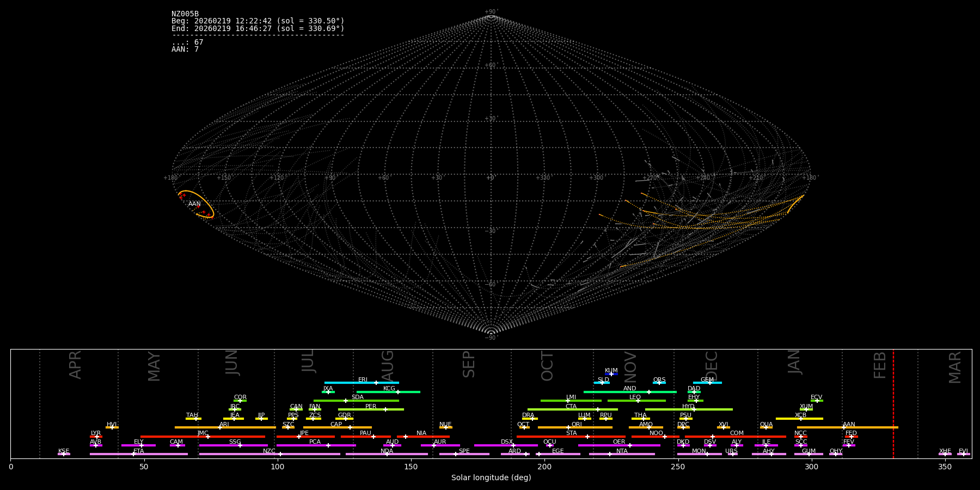The height and width of the screenshot is (490, 980).
Task: Click the LYR shower label
Action: click(x=96, y=433)
